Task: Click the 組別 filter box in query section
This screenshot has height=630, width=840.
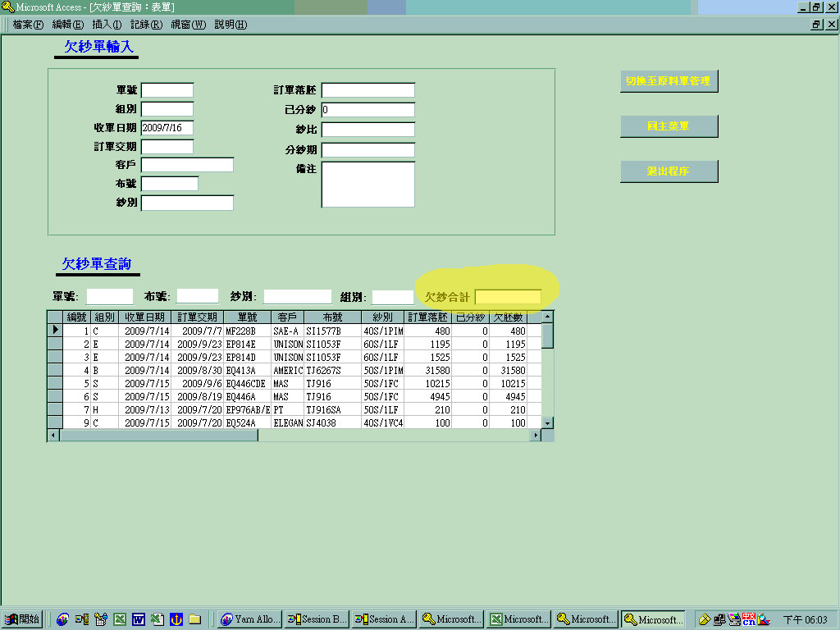Action: [x=393, y=297]
